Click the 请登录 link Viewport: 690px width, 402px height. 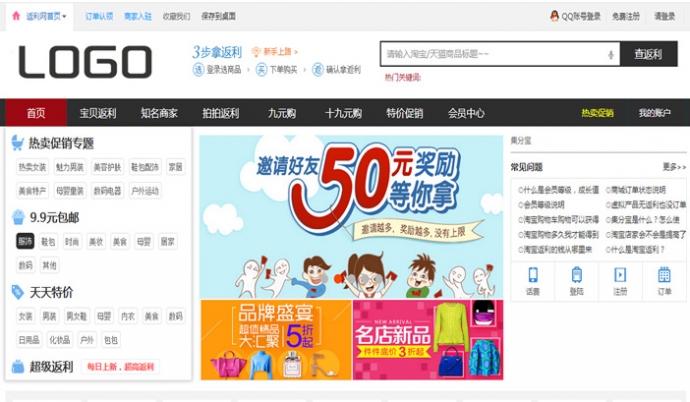[x=664, y=17]
